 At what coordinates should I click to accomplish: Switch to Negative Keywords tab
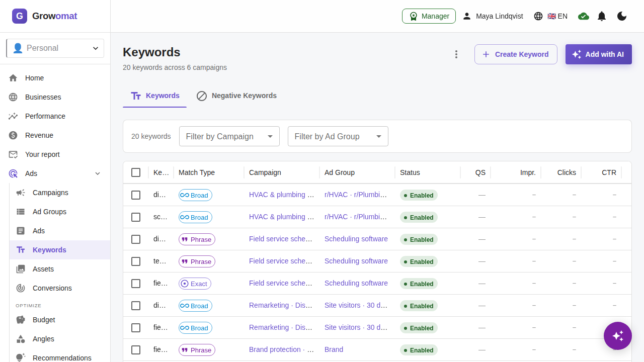coord(236,96)
